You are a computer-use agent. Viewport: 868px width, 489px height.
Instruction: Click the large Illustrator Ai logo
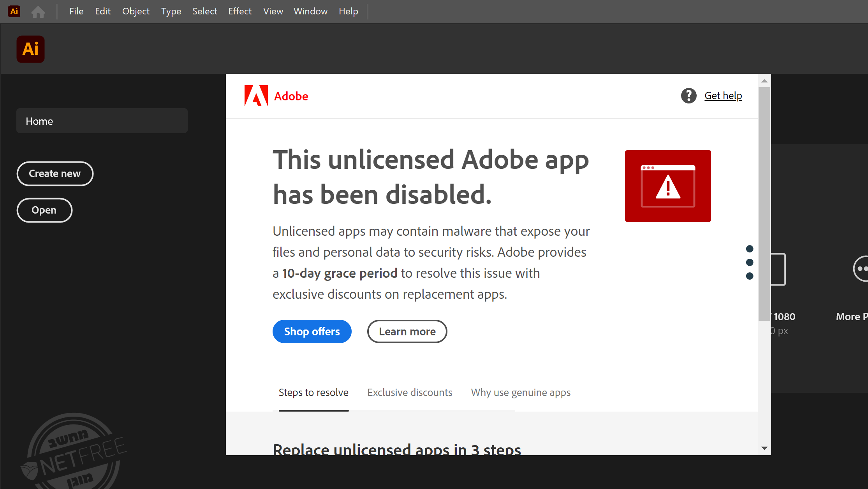(30, 49)
